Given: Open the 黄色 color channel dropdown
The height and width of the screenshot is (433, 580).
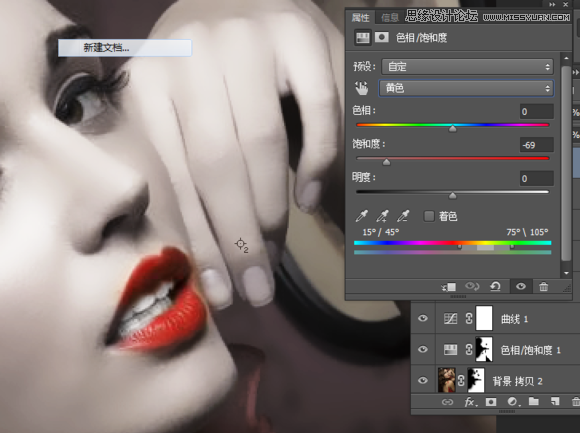Looking at the screenshot, I should 466,88.
